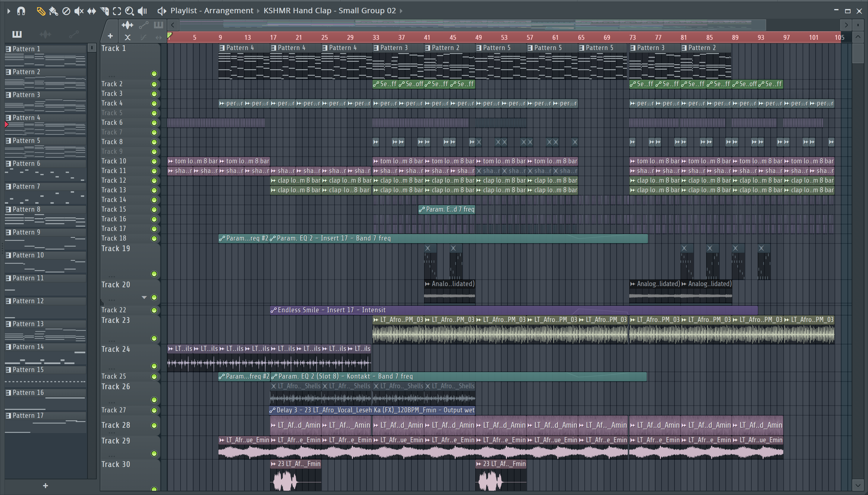Screen dimensions: 868x495
Task: Toggle Track 28 mute LED
Action: (x=154, y=426)
